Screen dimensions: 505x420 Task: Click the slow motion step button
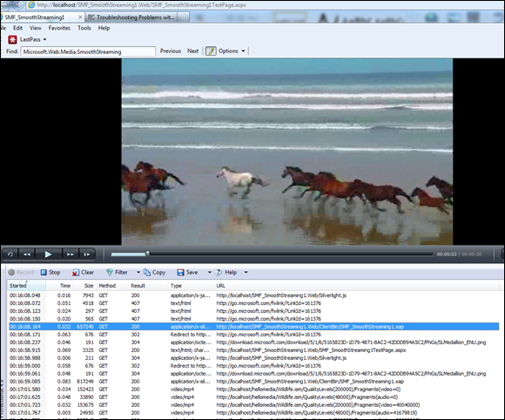(x=87, y=254)
